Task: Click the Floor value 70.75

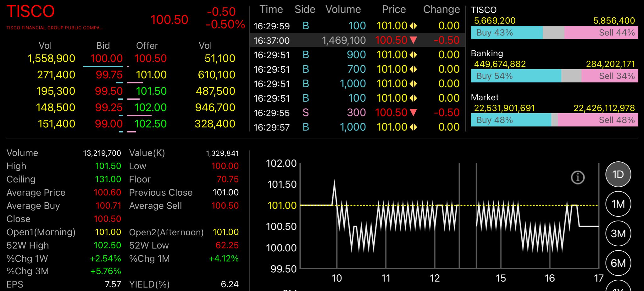Action: (227, 179)
